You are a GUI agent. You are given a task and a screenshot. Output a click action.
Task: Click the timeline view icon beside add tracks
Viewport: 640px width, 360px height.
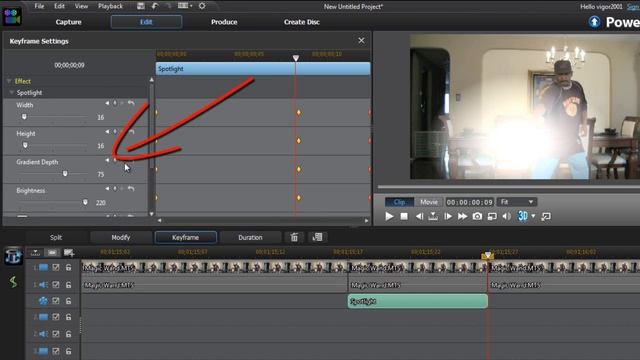52,253
